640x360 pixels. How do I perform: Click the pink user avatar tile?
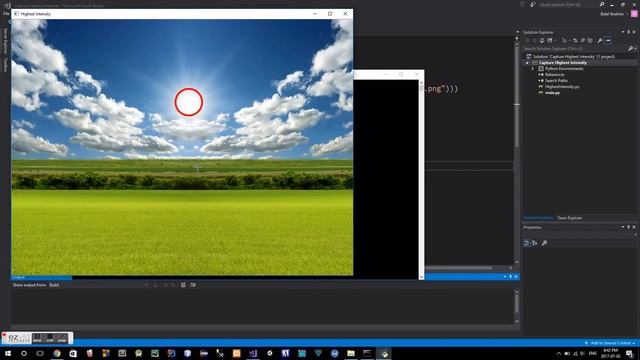tap(634, 14)
